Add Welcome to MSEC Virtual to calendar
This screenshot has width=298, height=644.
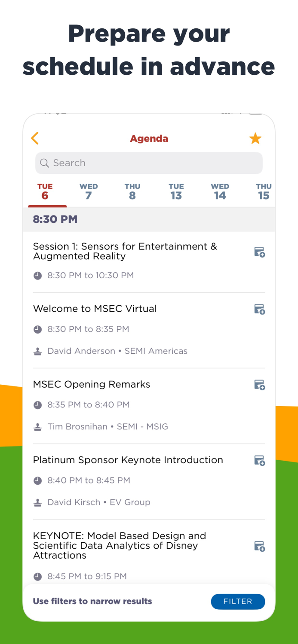(x=259, y=309)
